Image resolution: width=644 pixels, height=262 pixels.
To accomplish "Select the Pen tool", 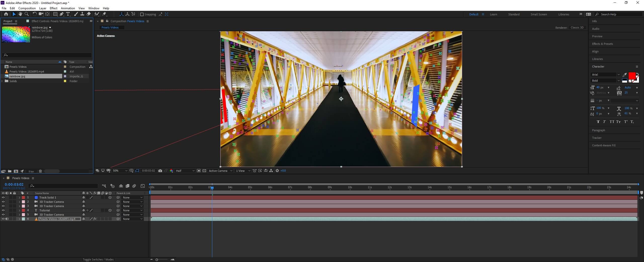I will coord(62,14).
